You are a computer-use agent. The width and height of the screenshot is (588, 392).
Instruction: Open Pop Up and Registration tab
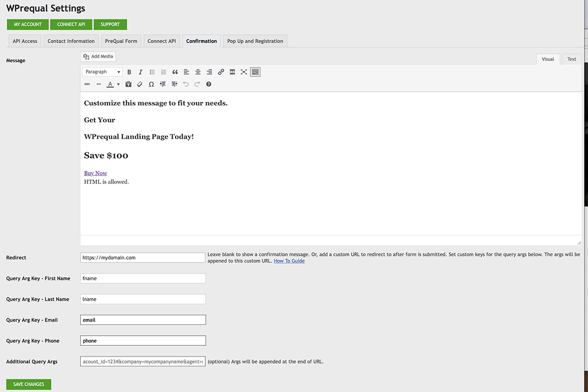(x=255, y=41)
